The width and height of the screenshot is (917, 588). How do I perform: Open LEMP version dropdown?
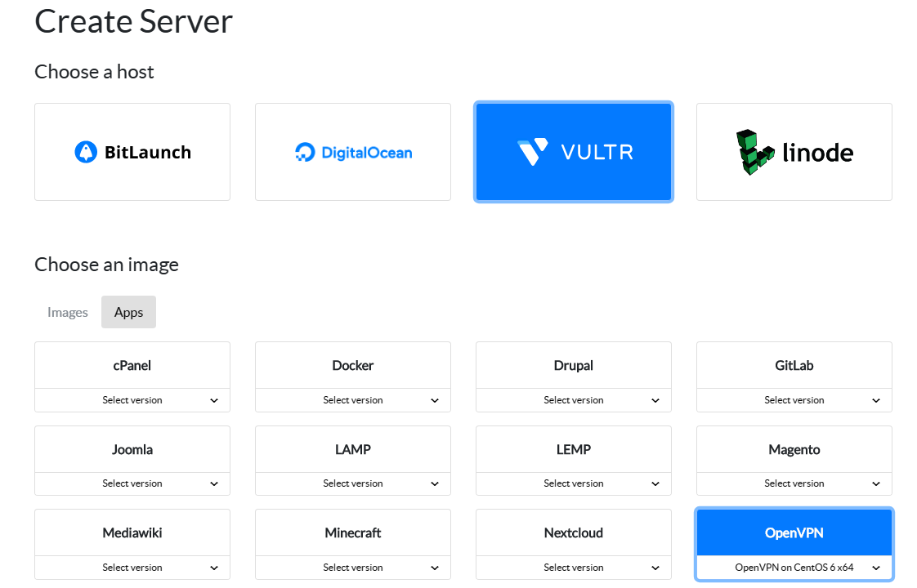(574, 484)
